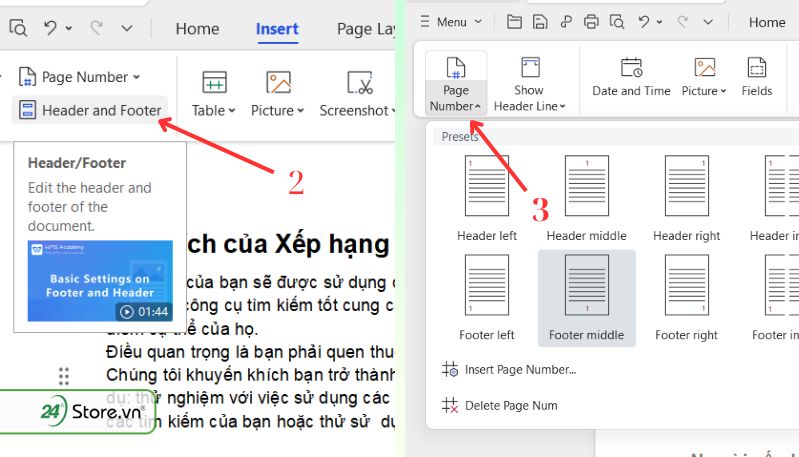Click the Header/Footer tooltip title
This screenshot has width=799, height=457.
click(x=77, y=163)
